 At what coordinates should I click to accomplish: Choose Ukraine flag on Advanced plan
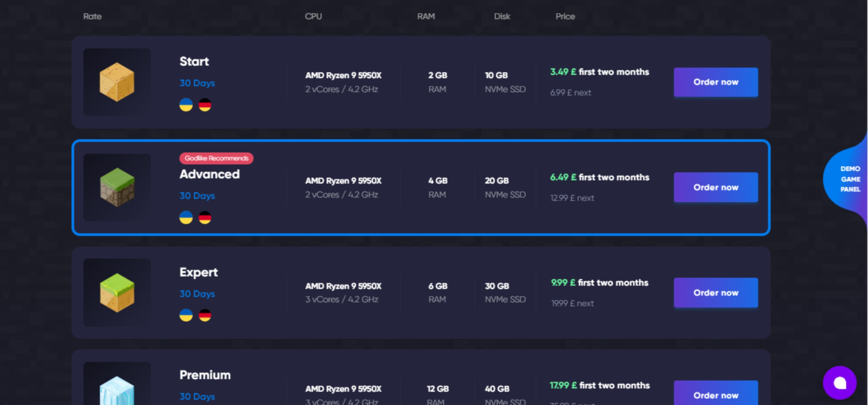[x=186, y=218]
